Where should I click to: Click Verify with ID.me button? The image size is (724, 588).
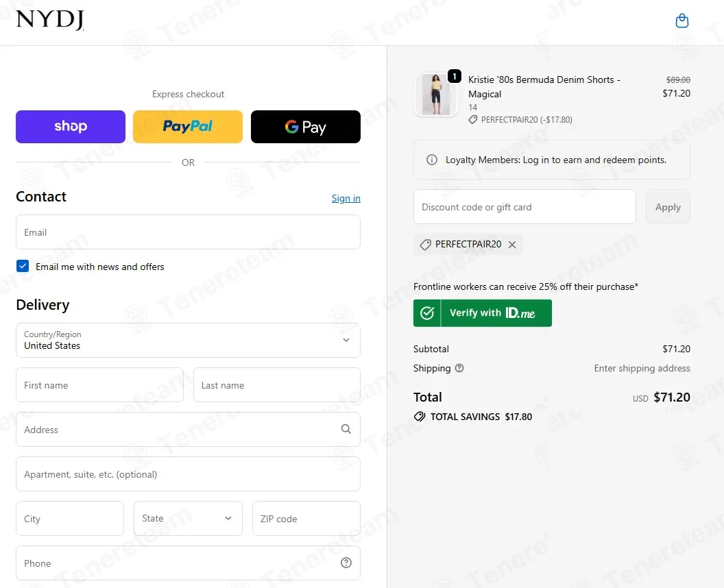pyautogui.click(x=483, y=313)
